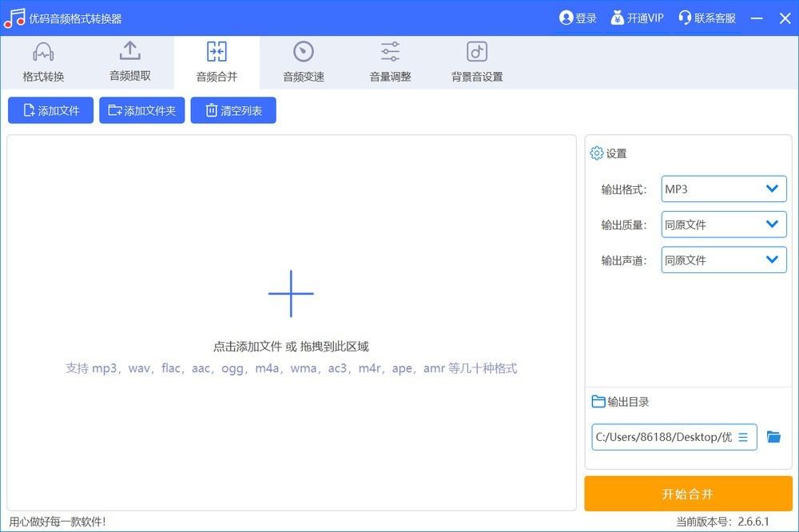This screenshot has height=532, width=799.
Task: Open the 开通VIP membership link
Action: (638, 18)
